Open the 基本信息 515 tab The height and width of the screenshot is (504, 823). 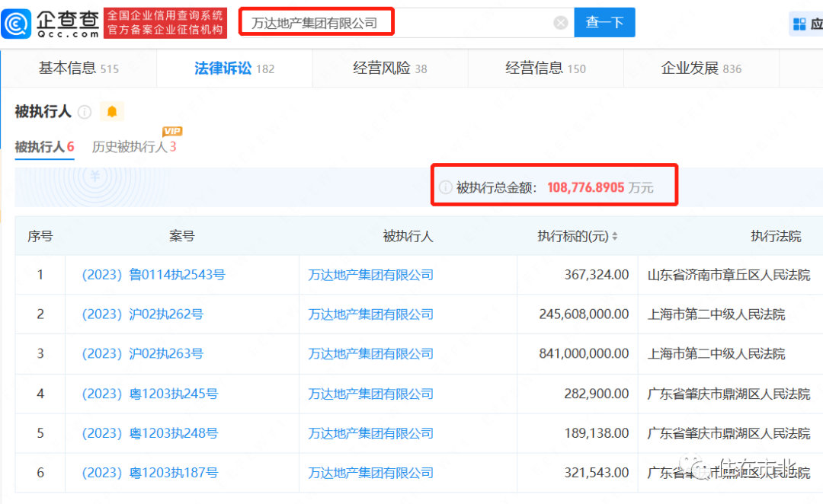[78, 69]
